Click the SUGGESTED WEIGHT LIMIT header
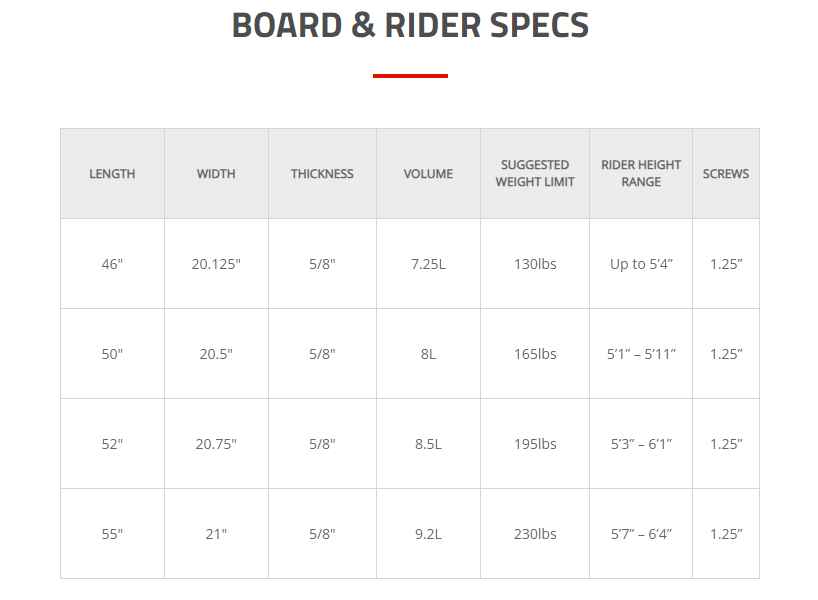818x600 pixels. pos(535,174)
